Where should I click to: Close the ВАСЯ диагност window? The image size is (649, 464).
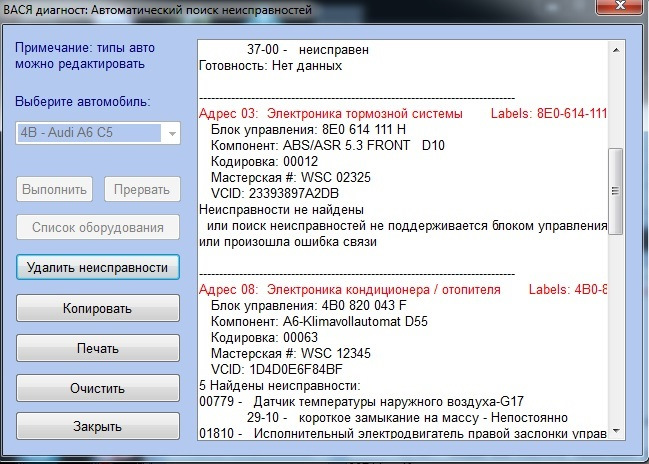(x=620, y=6)
